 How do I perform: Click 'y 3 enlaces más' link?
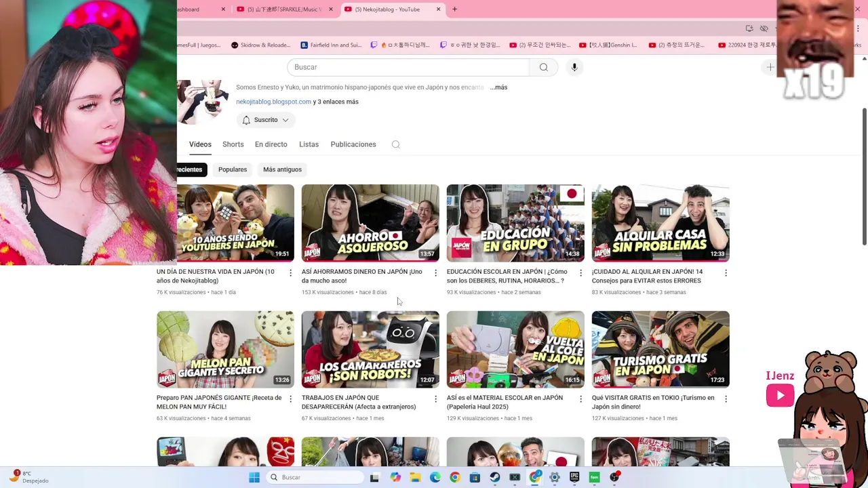click(336, 102)
